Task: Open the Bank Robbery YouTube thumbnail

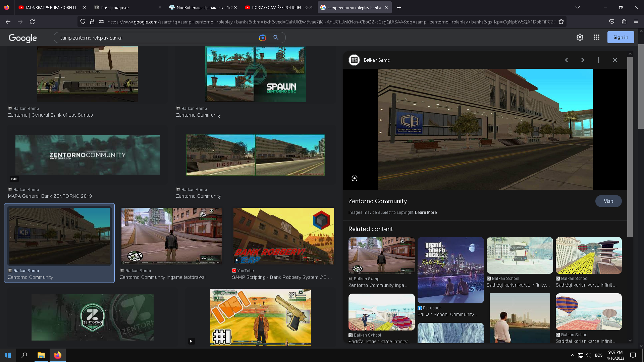Action: pos(283,236)
